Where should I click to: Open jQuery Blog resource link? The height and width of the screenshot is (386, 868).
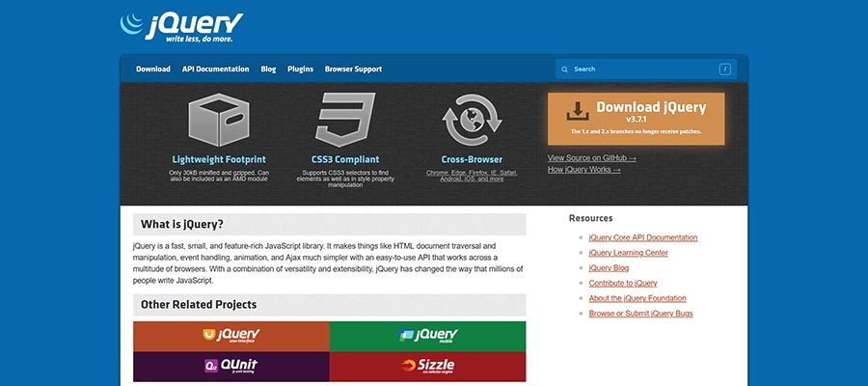[609, 268]
